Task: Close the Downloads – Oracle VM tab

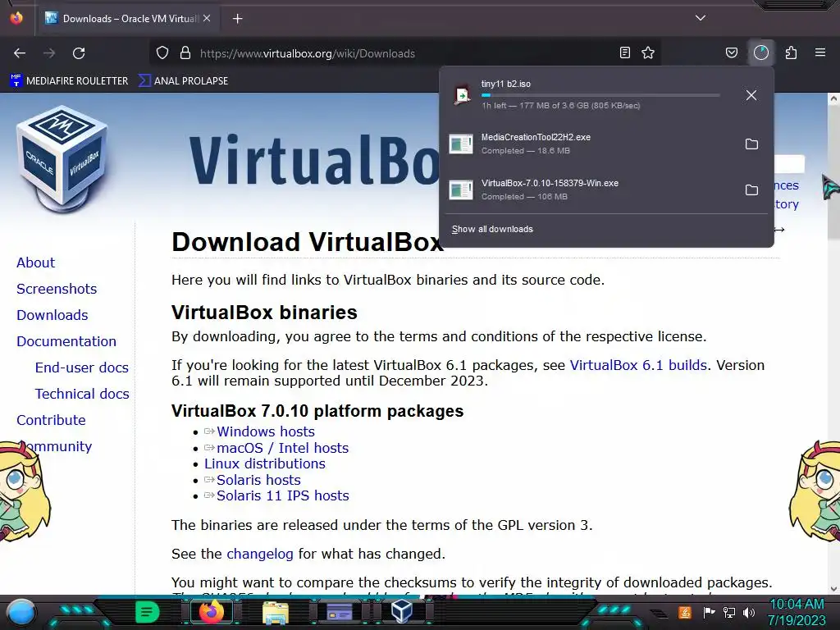Action: (207, 18)
